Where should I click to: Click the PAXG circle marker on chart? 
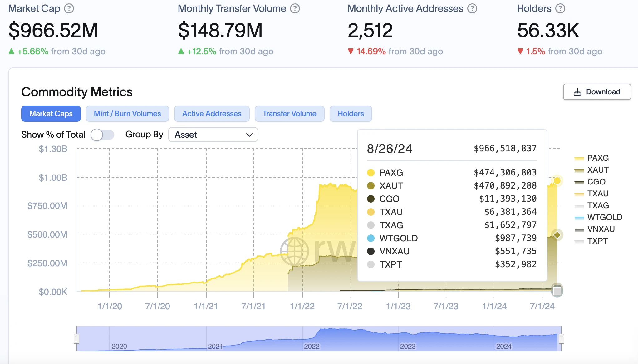[x=557, y=181]
